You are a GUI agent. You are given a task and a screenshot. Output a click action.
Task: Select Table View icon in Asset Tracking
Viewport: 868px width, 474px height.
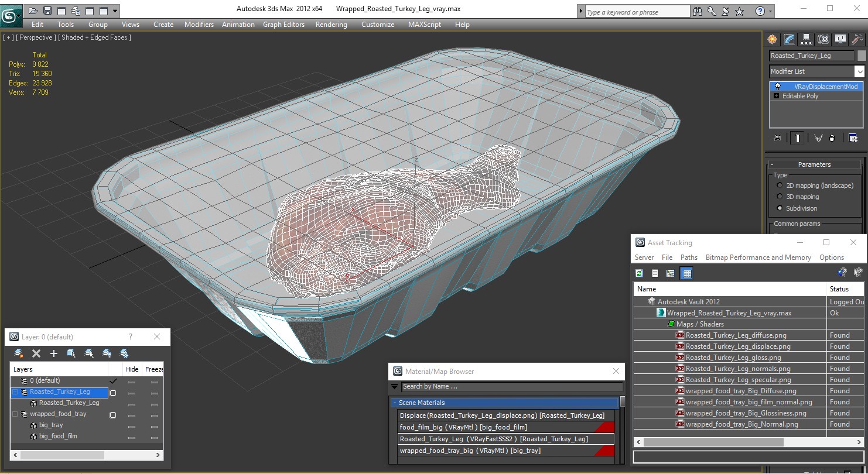[687, 273]
